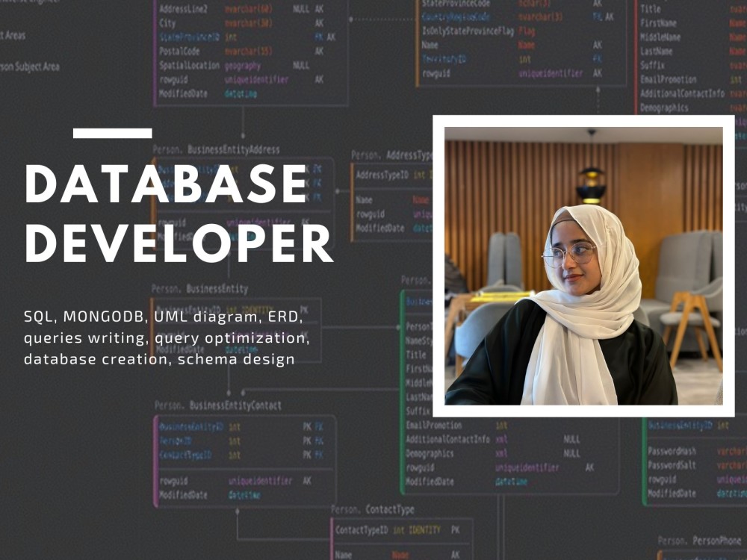Click the 'SQL, MONGODB, UML diagram, ERD,' line
Image resolution: width=747 pixels, height=560 pixels.
coord(163,316)
